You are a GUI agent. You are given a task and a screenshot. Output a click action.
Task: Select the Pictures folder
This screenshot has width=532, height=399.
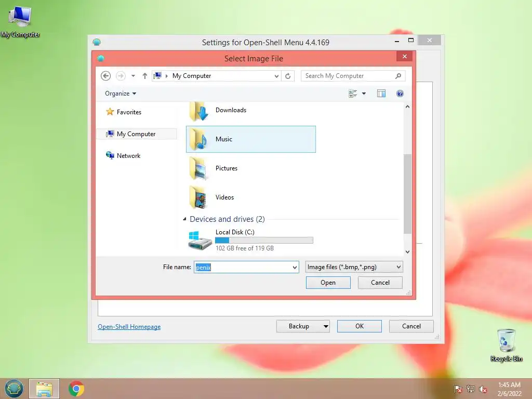[x=251, y=168]
